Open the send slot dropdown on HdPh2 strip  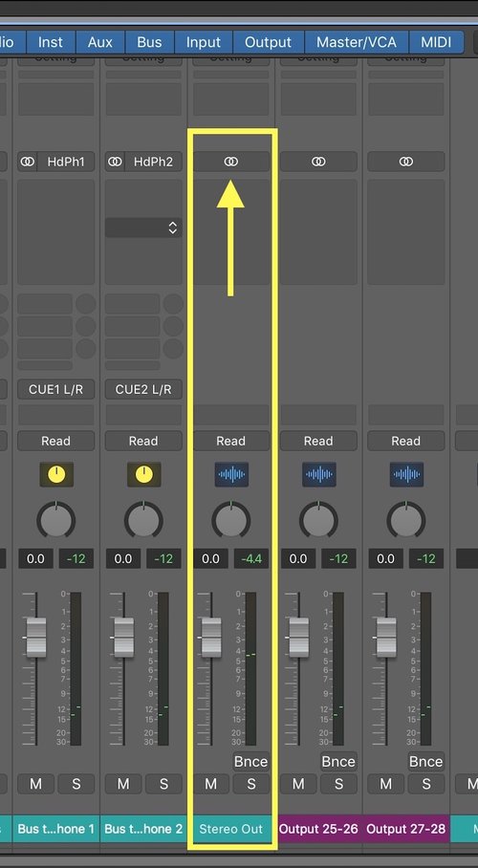coord(143,228)
